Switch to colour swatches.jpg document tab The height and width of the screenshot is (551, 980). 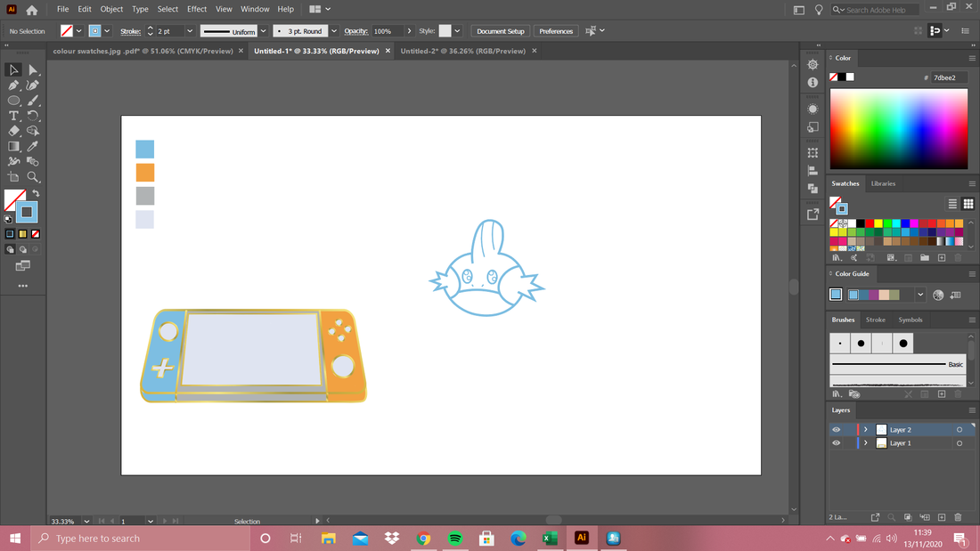[143, 52]
